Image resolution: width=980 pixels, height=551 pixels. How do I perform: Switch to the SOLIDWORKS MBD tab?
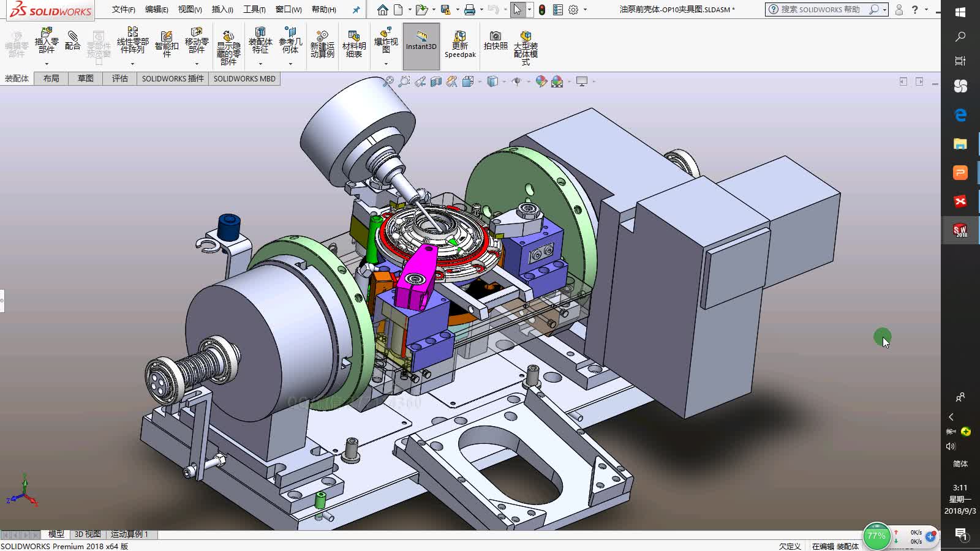tap(244, 78)
